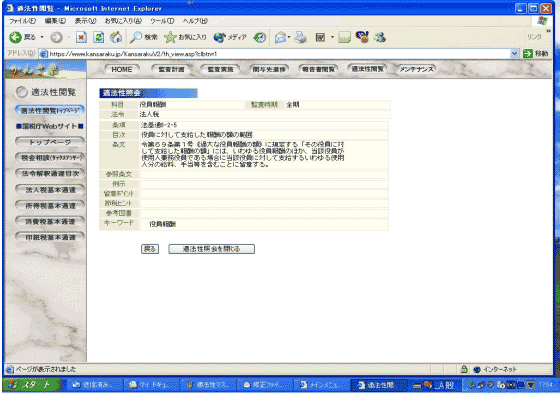Image resolution: width=560 pixels, height=396 pixels.
Task: Open Favorites (お気に入り) star toolbar button
Action: (x=185, y=37)
